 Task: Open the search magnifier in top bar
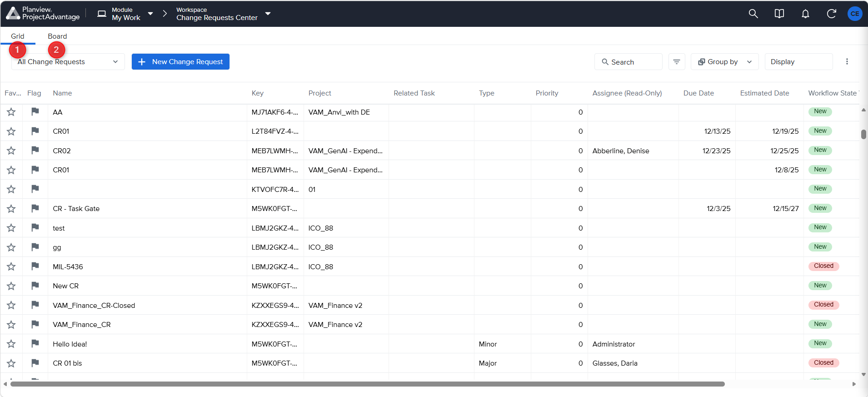point(753,14)
